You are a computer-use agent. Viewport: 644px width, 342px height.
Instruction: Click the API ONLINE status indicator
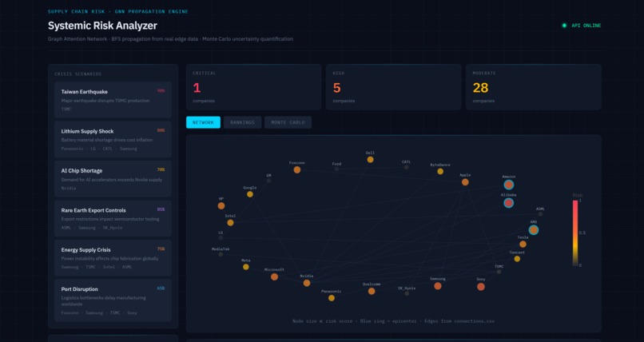click(x=582, y=26)
